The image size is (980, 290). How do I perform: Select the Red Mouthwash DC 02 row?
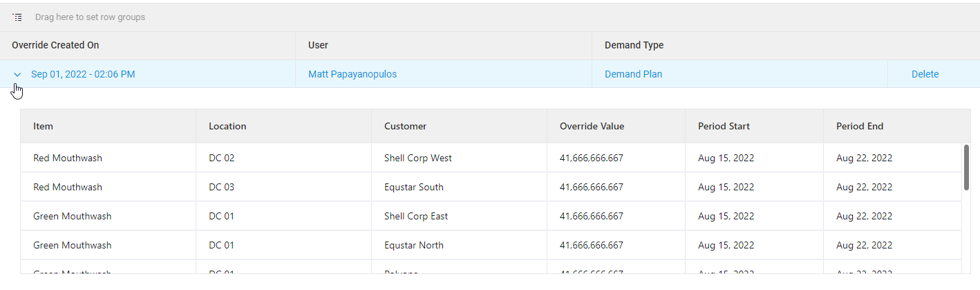click(x=68, y=158)
